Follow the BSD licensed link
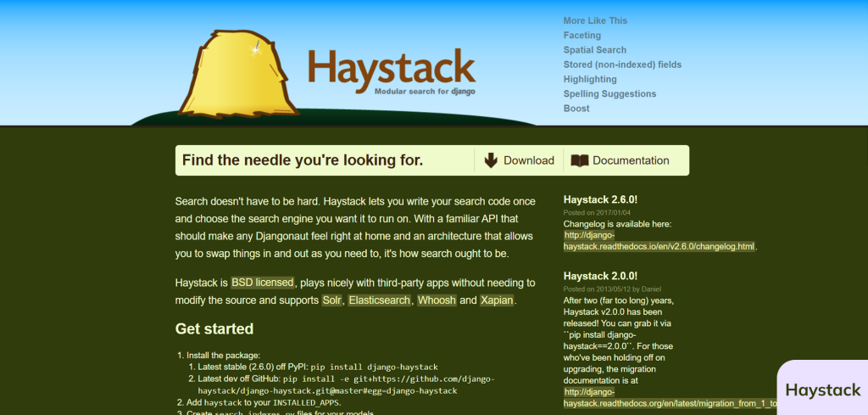The height and width of the screenshot is (415, 868). [263, 283]
